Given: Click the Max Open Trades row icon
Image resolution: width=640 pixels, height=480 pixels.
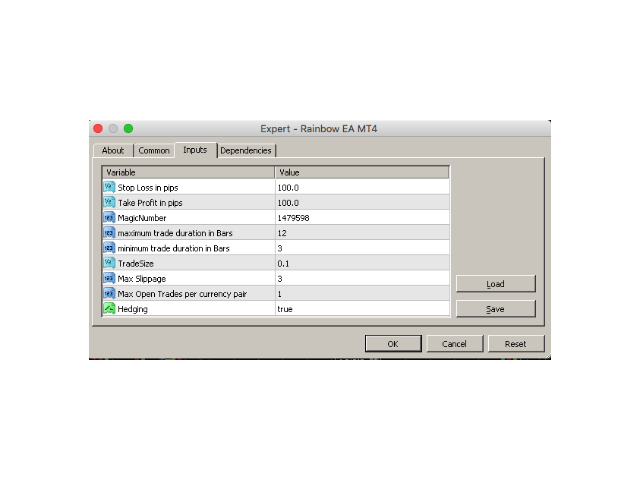Looking at the screenshot, I should coord(109,293).
